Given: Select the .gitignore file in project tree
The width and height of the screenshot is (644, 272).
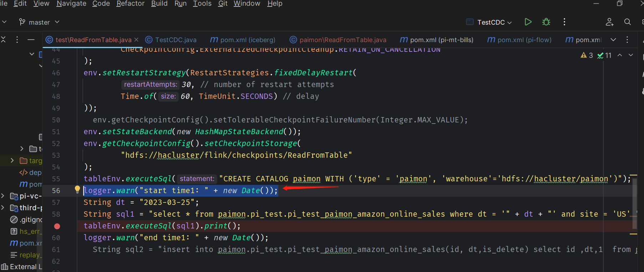Looking at the screenshot, I should click(26, 220).
